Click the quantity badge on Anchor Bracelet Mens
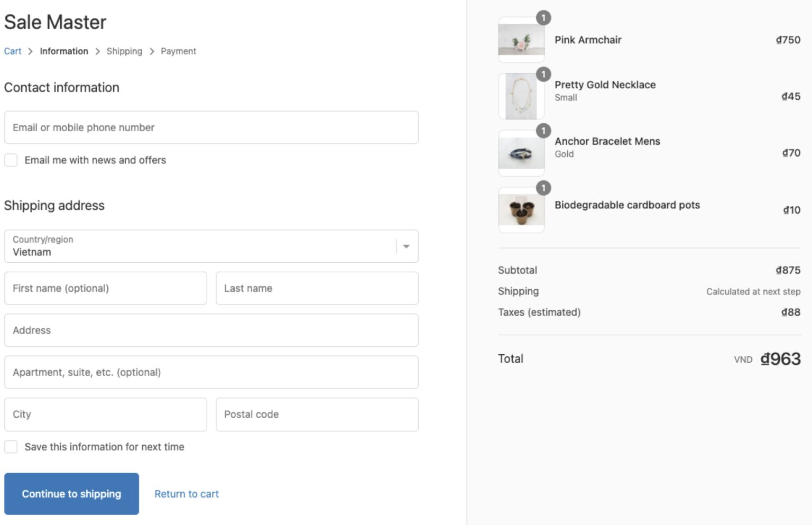Image resolution: width=812 pixels, height=525 pixels. pos(543,131)
